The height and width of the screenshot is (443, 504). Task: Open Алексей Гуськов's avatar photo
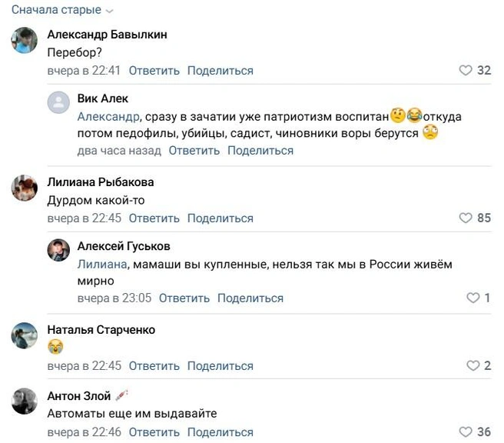(x=59, y=251)
